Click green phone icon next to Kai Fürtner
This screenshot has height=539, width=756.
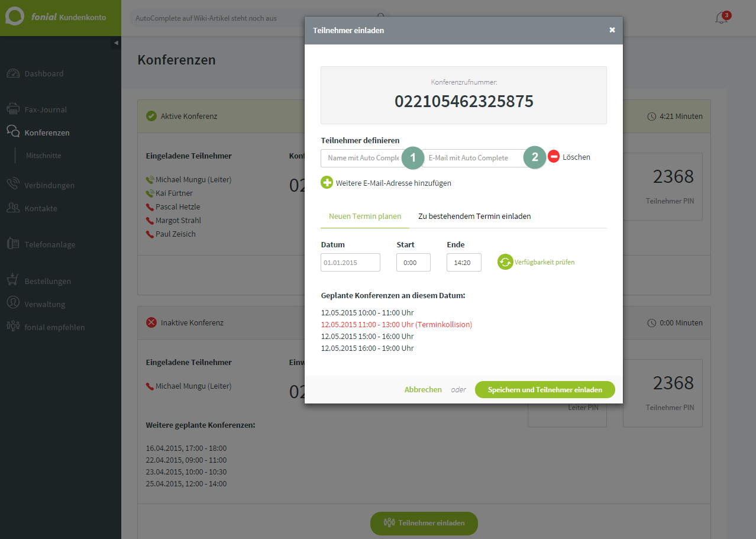tap(150, 193)
